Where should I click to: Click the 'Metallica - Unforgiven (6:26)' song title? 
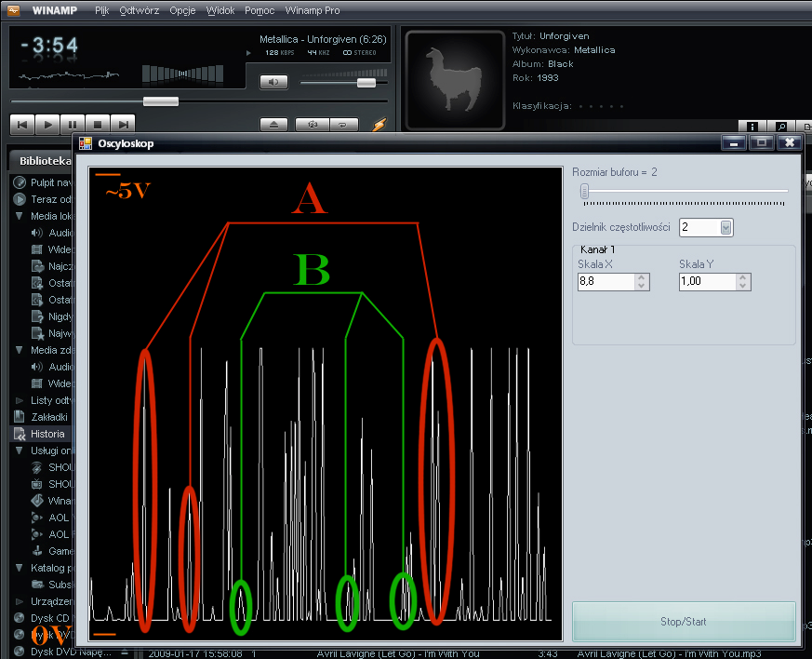pyautogui.click(x=323, y=39)
